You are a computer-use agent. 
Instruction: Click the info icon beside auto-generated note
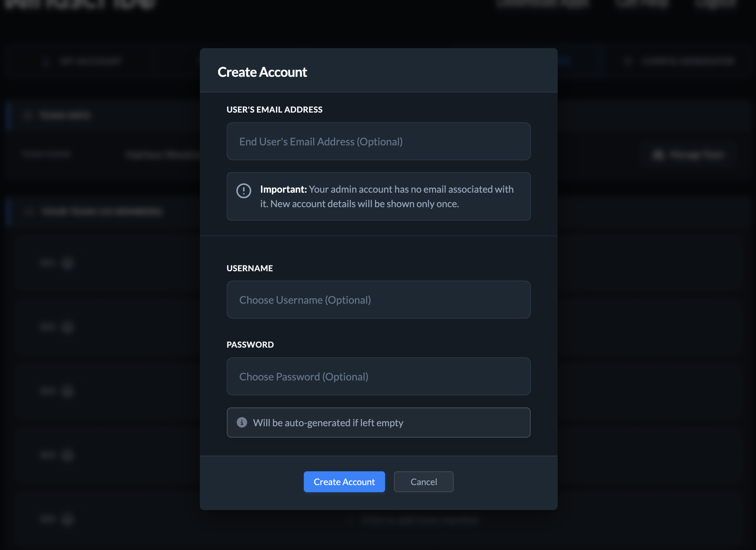(x=242, y=422)
